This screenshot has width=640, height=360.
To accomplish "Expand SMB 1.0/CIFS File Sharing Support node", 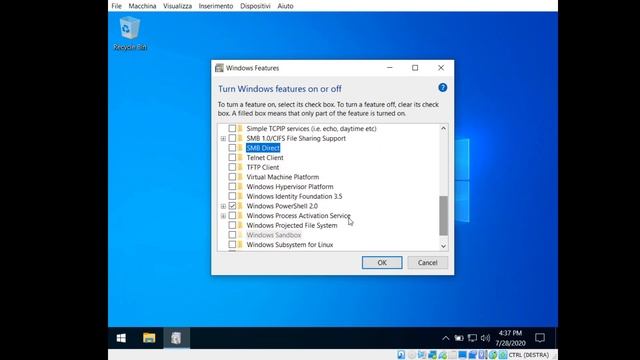I will tap(223, 139).
